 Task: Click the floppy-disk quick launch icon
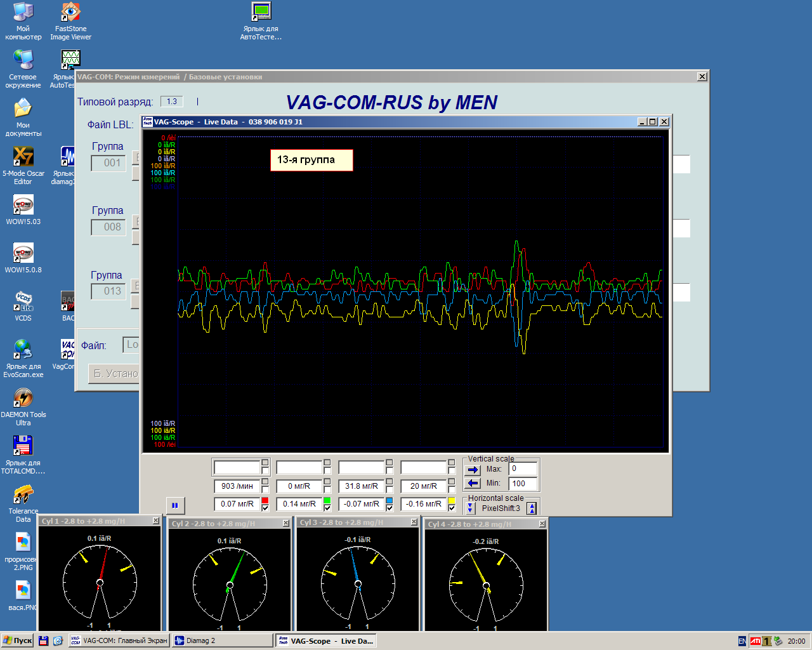click(x=44, y=641)
